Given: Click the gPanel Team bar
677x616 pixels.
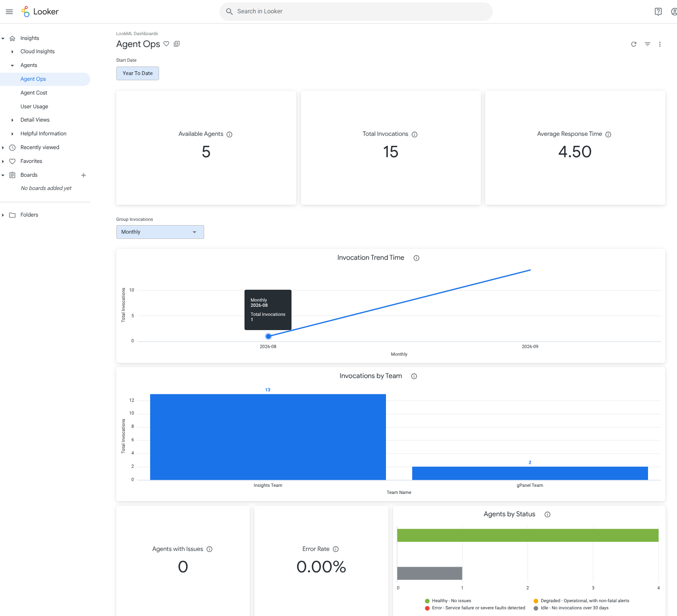Looking at the screenshot, I should coord(530,474).
